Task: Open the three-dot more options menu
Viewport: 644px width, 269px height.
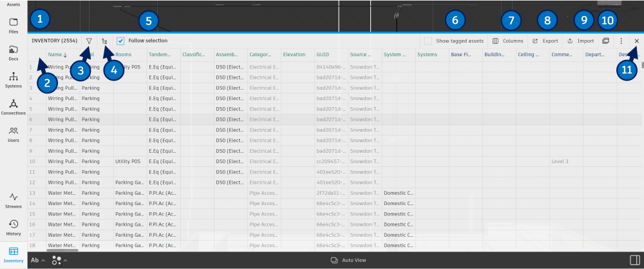Action: (x=621, y=41)
